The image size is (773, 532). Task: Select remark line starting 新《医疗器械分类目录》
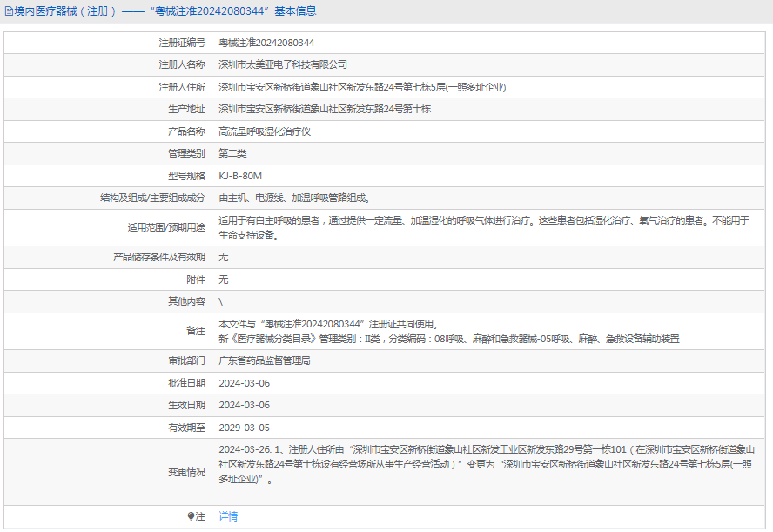(x=449, y=339)
